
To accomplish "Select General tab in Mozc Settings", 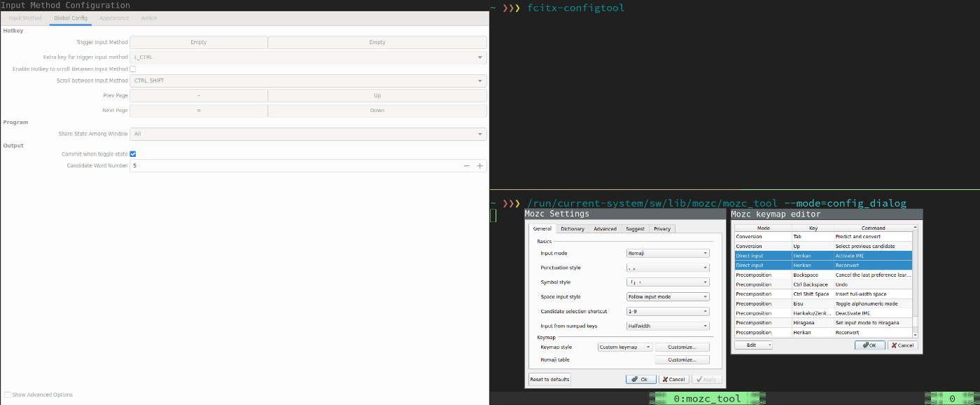I will pyautogui.click(x=542, y=228).
